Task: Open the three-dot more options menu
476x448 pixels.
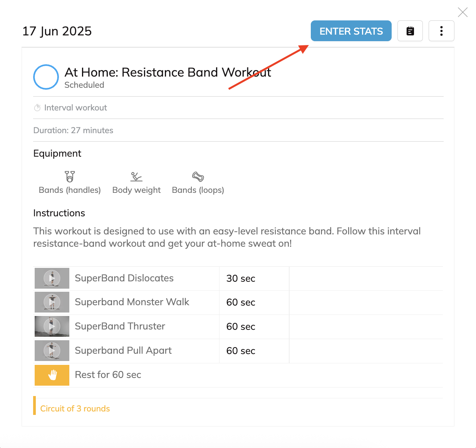Action: click(x=441, y=31)
